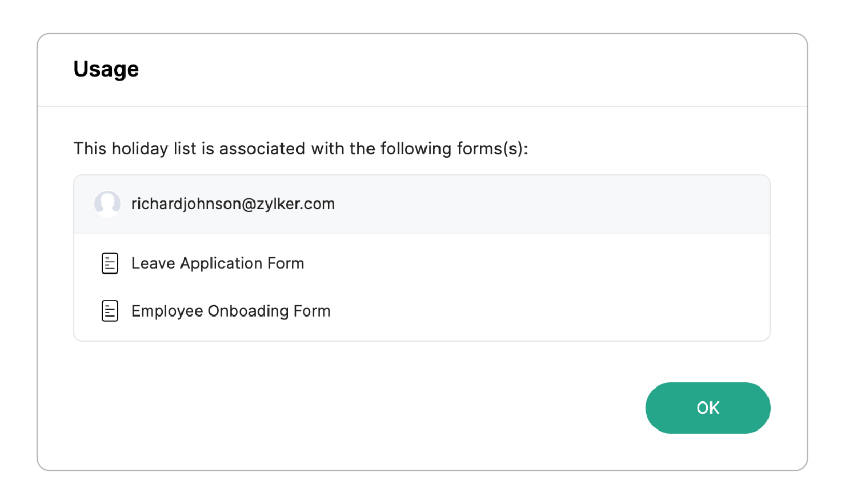
Task: Click the word "forms(s):" in the description
Action: click(x=492, y=149)
